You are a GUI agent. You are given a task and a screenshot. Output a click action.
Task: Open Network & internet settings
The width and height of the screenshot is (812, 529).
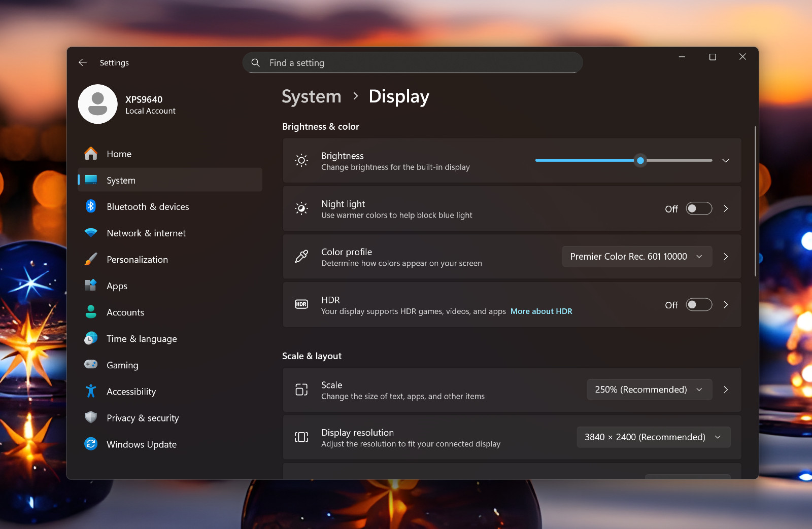pos(170,233)
